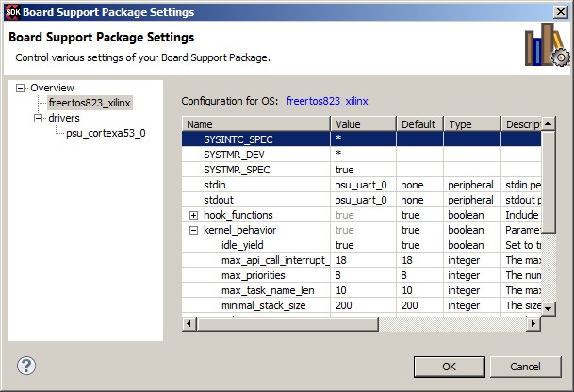Collapse the kernel_behavior row

[x=193, y=230]
